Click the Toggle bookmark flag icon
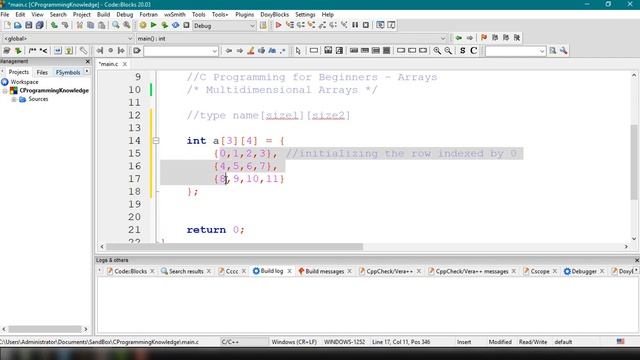Screen dimensions: 640x360 point(484,38)
